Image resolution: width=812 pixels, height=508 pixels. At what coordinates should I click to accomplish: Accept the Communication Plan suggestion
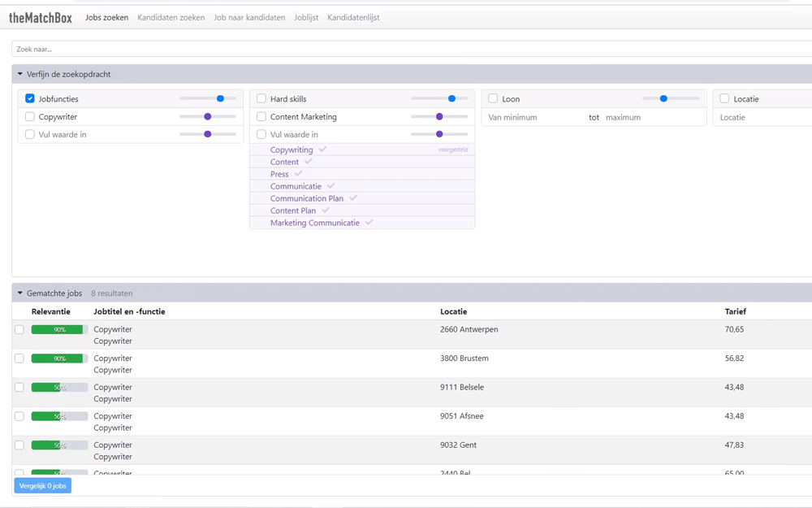352,198
